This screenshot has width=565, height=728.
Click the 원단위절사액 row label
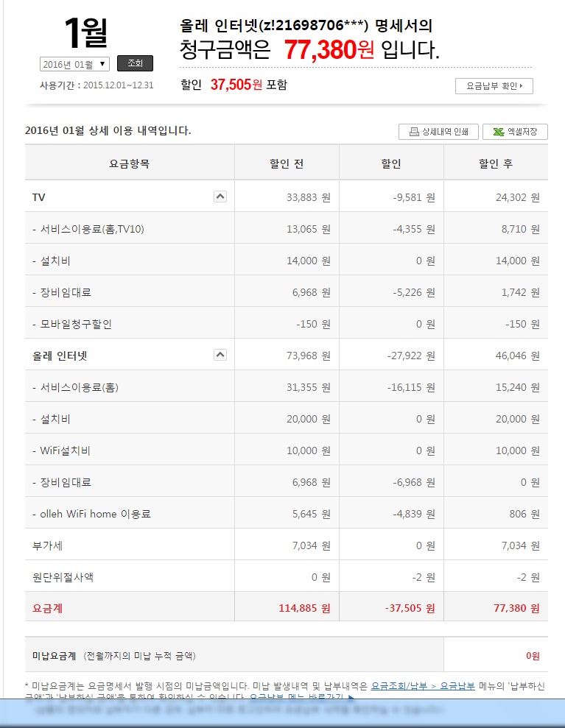click(x=63, y=577)
